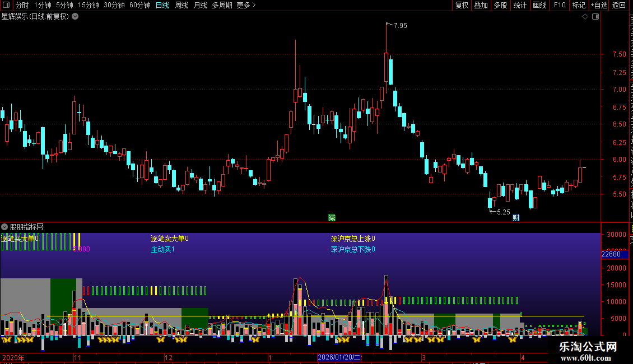Toggle the 叠加 overlay option
The image size is (633, 364).
coord(481,5)
